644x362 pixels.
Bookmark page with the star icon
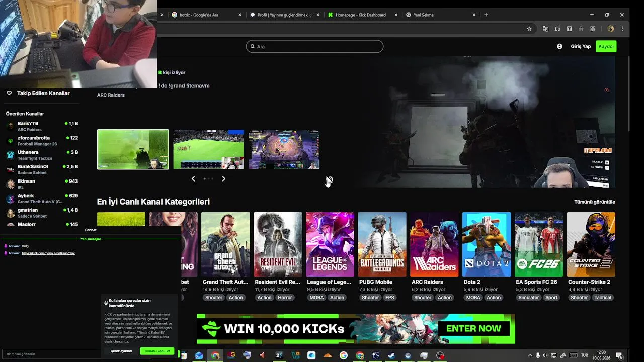click(529, 29)
